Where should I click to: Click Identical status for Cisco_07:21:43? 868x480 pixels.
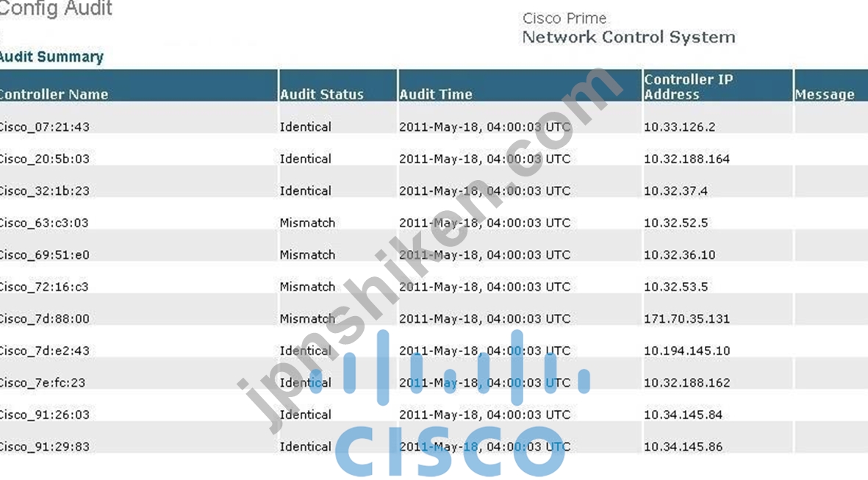point(306,126)
